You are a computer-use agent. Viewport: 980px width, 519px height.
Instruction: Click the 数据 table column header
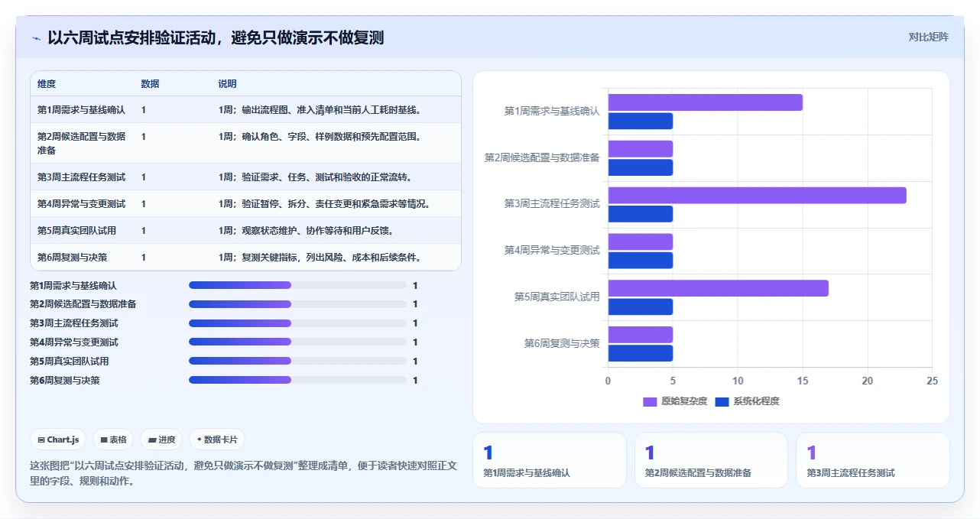tap(151, 84)
